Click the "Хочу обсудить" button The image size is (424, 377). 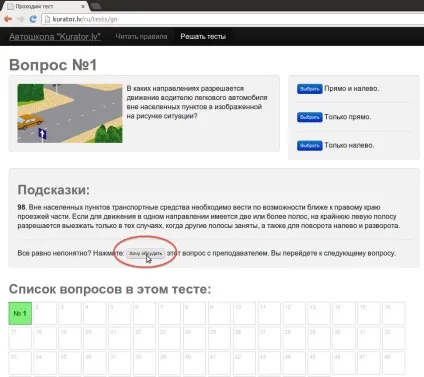pyautogui.click(x=145, y=253)
